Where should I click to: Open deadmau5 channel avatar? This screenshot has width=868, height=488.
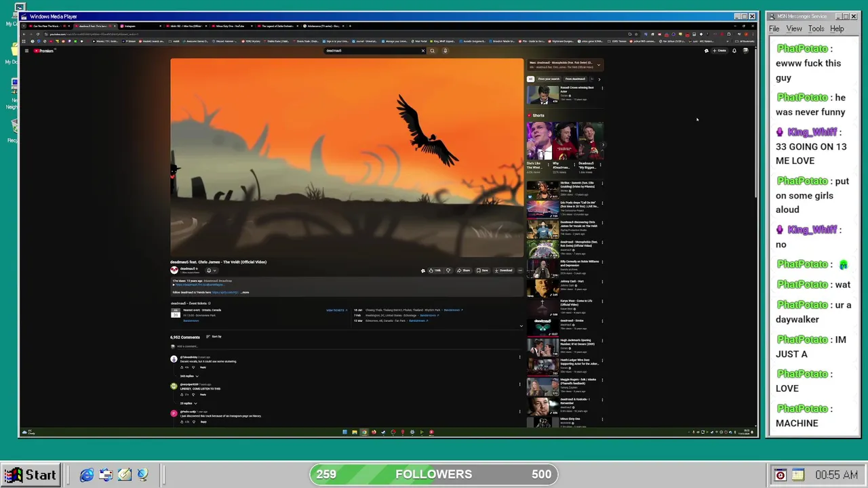click(x=174, y=270)
